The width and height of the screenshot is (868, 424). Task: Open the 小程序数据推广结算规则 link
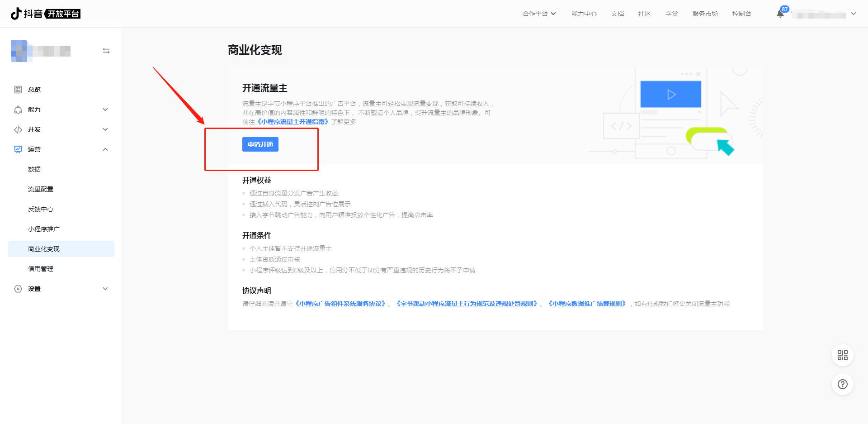[x=587, y=304]
